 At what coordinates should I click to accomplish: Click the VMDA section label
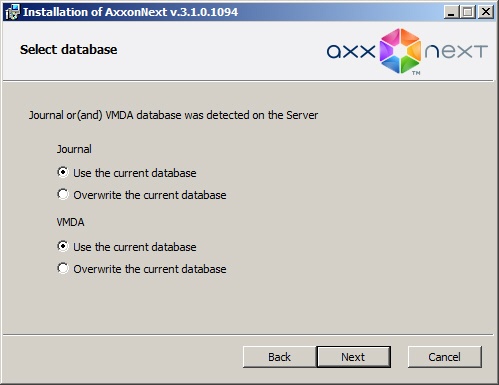(x=70, y=222)
